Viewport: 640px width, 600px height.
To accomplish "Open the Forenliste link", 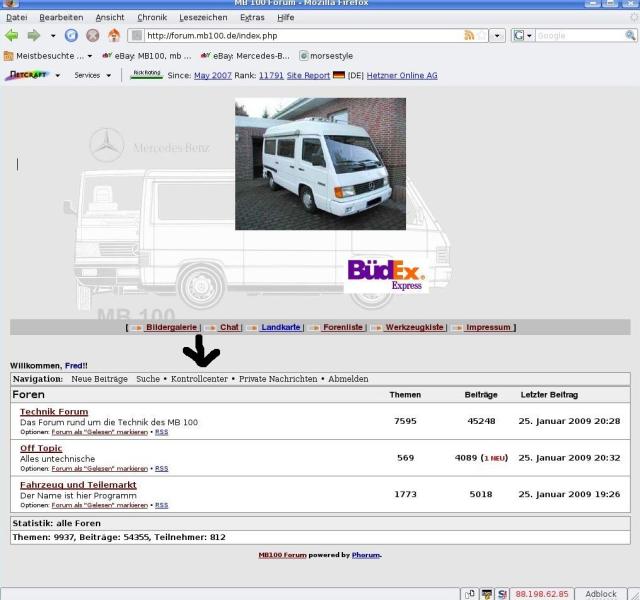I will tap(343, 327).
